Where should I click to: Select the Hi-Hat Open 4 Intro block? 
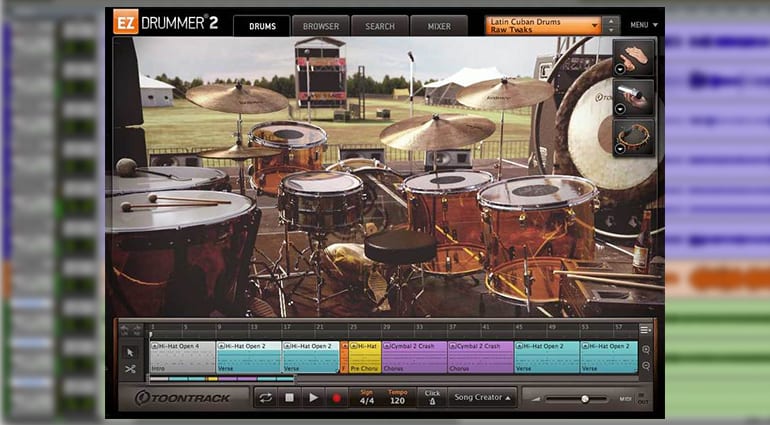[x=183, y=357]
